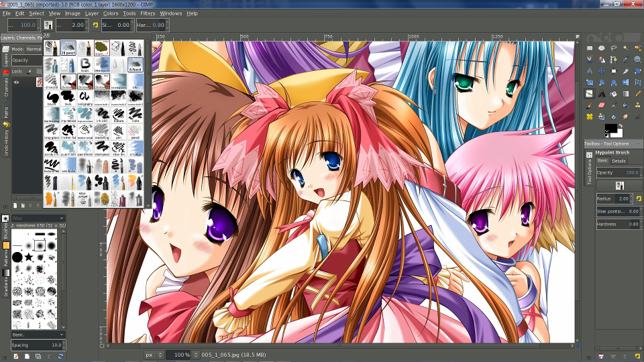Open the File menu
Viewport: 644px width, 362px height.
(7, 13)
